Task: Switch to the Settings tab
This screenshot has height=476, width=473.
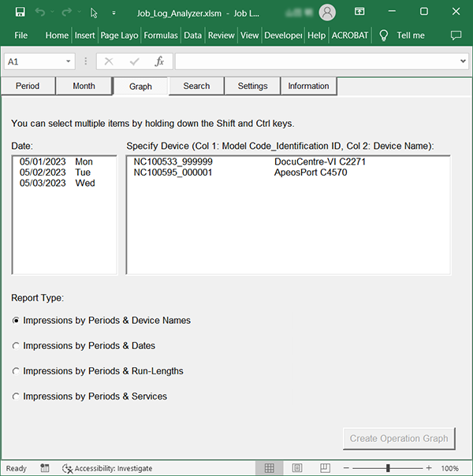Action: click(x=252, y=86)
